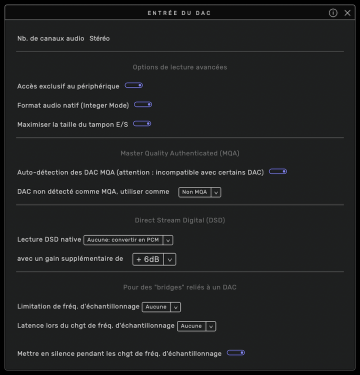Toggle Format audio natif (Integer Mode)
This screenshot has height=375, width=360.
click(x=143, y=105)
